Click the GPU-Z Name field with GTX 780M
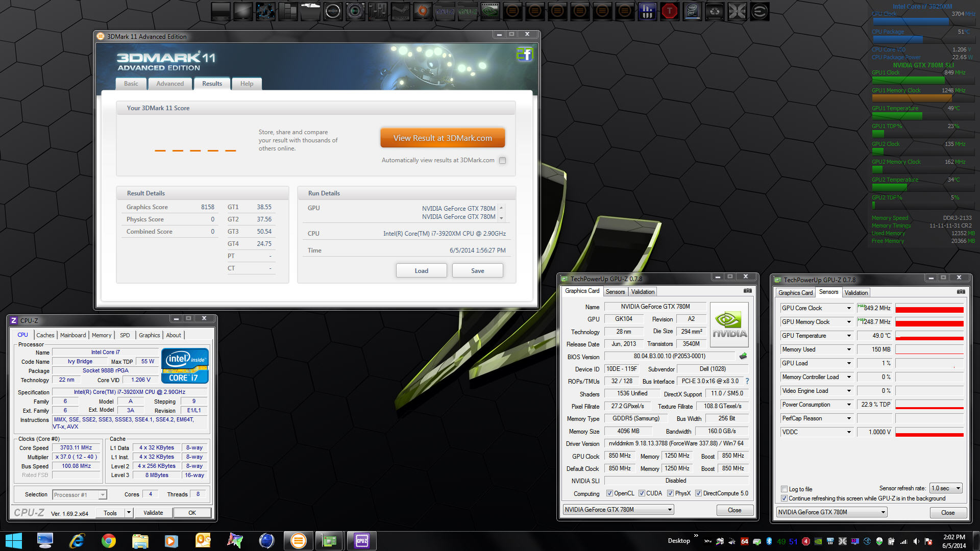The height and width of the screenshot is (551, 980). pyautogui.click(x=655, y=307)
